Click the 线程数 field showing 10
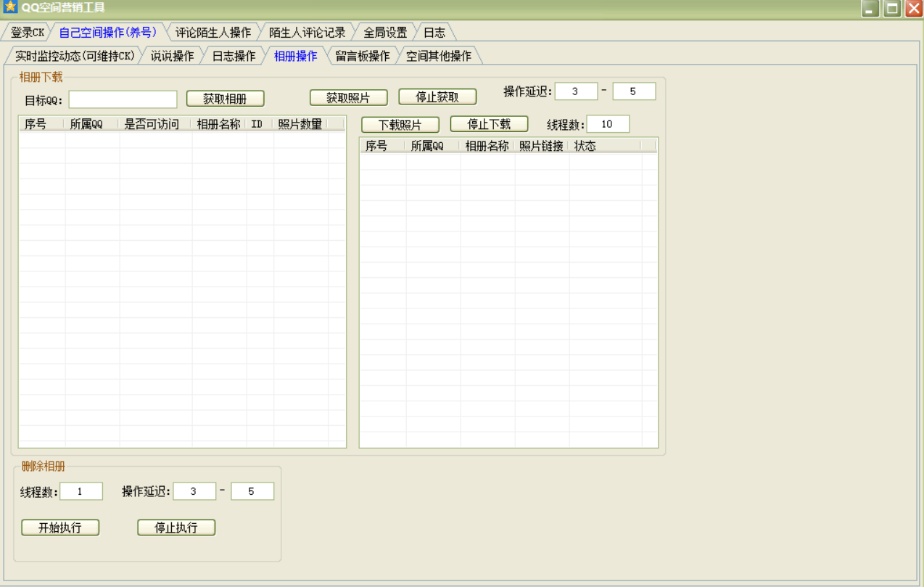 click(608, 124)
